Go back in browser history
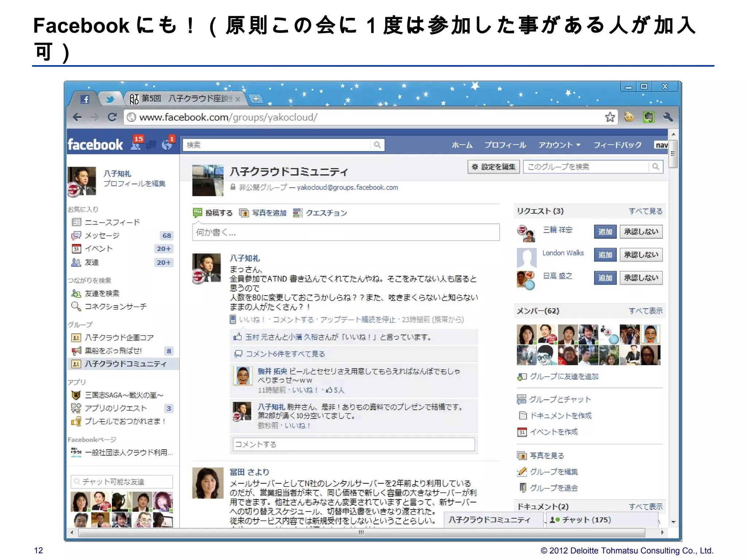 [77, 117]
